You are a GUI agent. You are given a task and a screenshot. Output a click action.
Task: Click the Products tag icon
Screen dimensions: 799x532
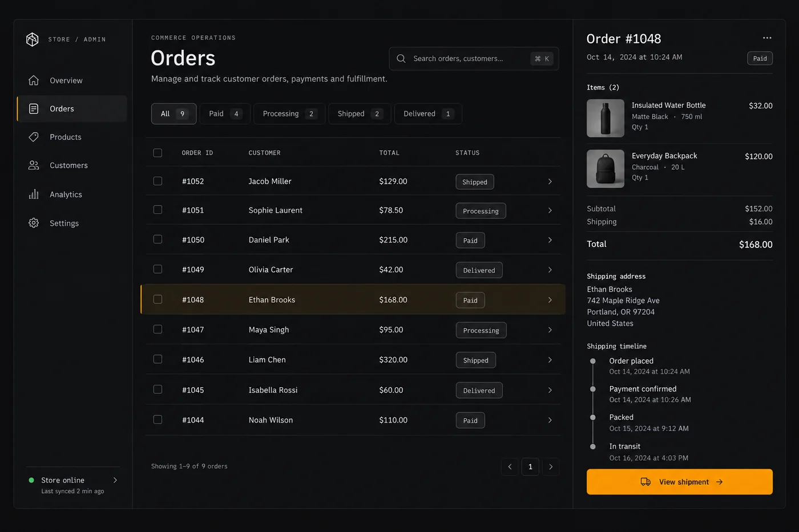[x=34, y=137]
